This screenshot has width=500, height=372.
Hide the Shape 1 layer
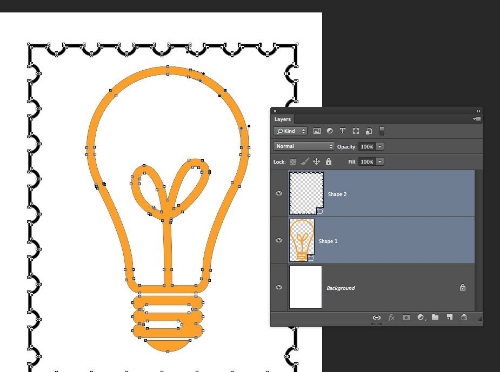click(x=279, y=240)
